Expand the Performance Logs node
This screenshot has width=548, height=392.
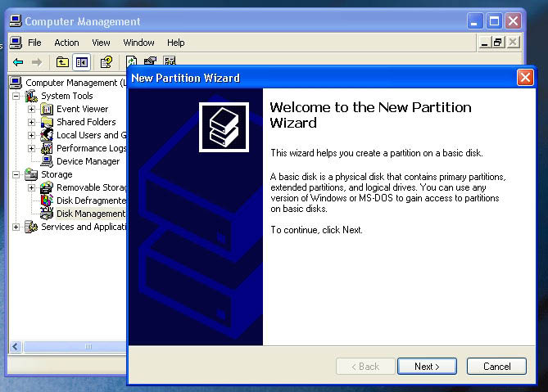[31, 148]
